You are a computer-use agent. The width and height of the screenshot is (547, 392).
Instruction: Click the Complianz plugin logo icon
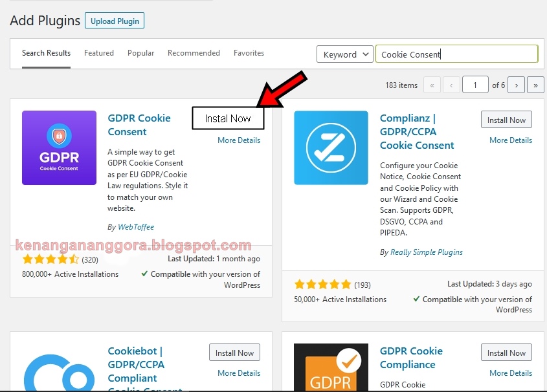point(331,147)
